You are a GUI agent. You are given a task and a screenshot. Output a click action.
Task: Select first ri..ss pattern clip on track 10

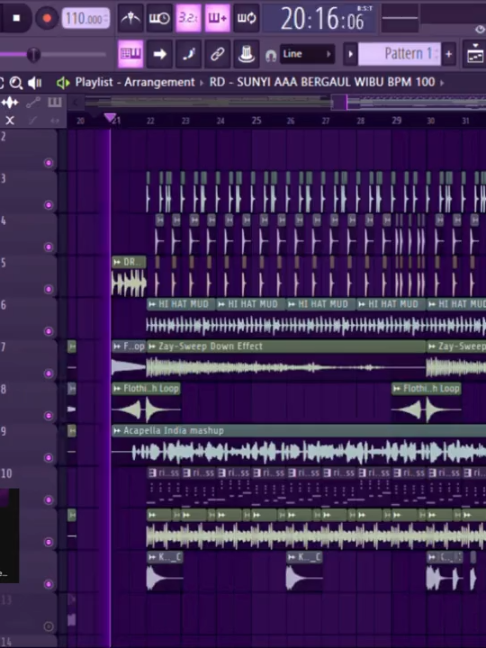coord(164,486)
